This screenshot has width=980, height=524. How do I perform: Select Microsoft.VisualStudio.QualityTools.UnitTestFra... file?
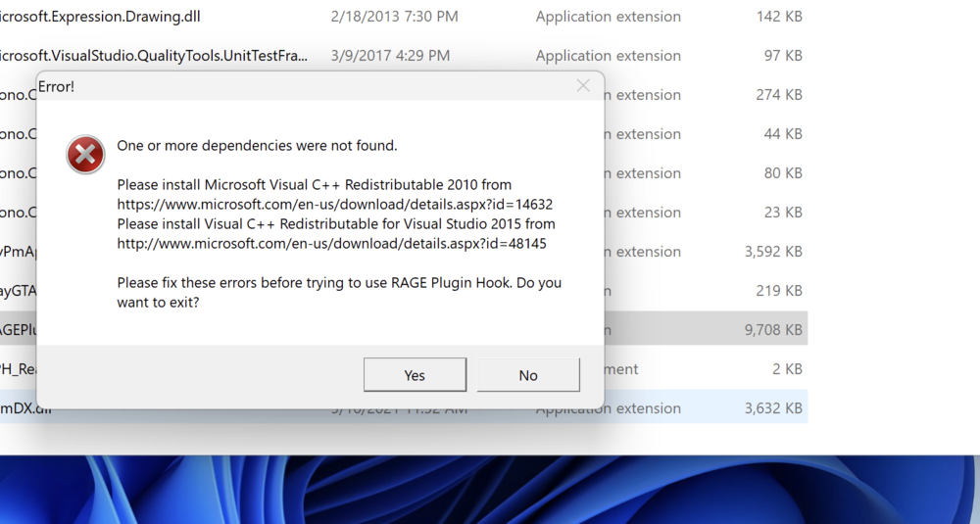(154, 56)
